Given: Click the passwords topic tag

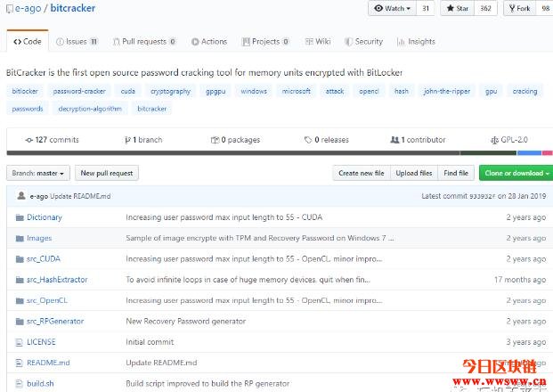Looking at the screenshot, I should coord(28,109).
